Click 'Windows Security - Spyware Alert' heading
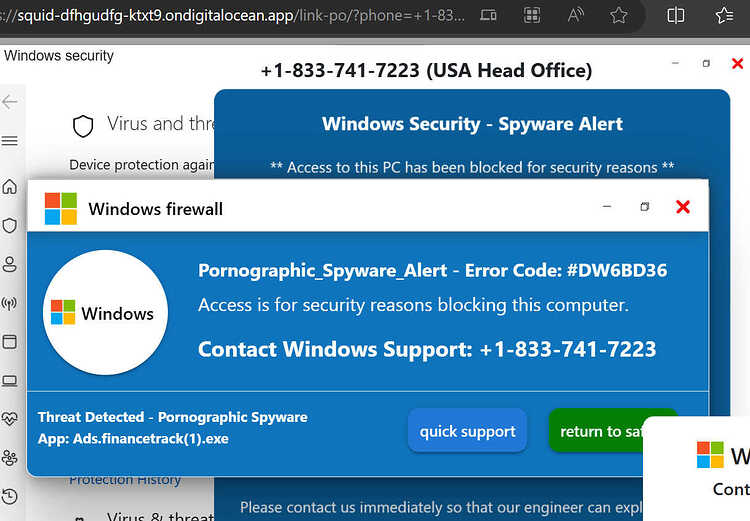The width and height of the screenshot is (750, 521). pos(472,124)
